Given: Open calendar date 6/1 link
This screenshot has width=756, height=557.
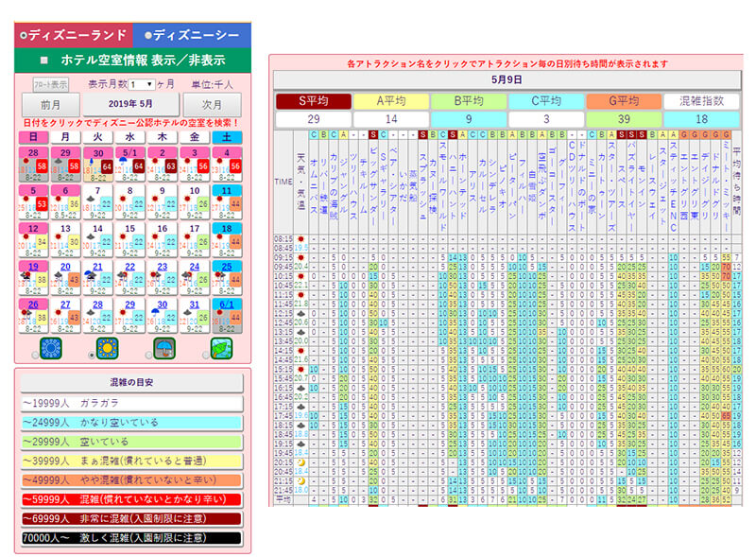Looking at the screenshot, I should click(x=227, y=305).
